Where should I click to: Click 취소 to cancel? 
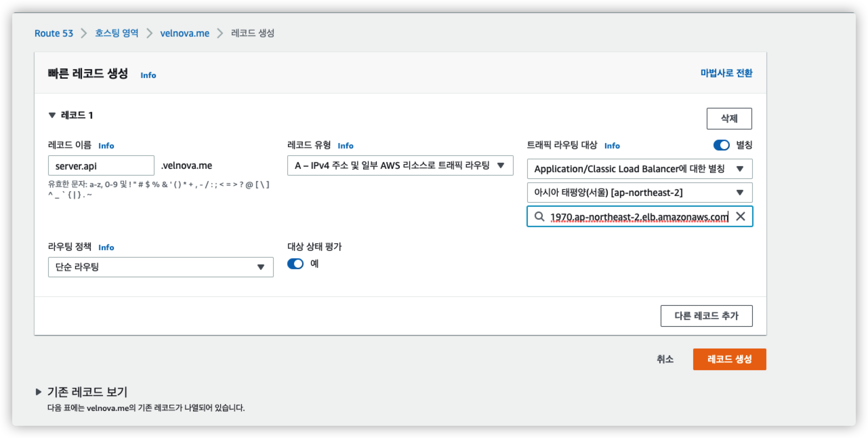point(665,359)
